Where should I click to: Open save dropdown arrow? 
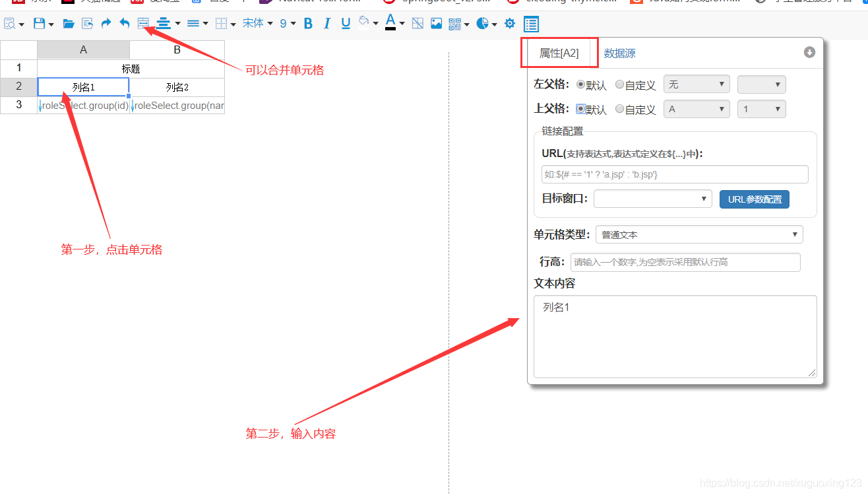[x=51, y=25]
